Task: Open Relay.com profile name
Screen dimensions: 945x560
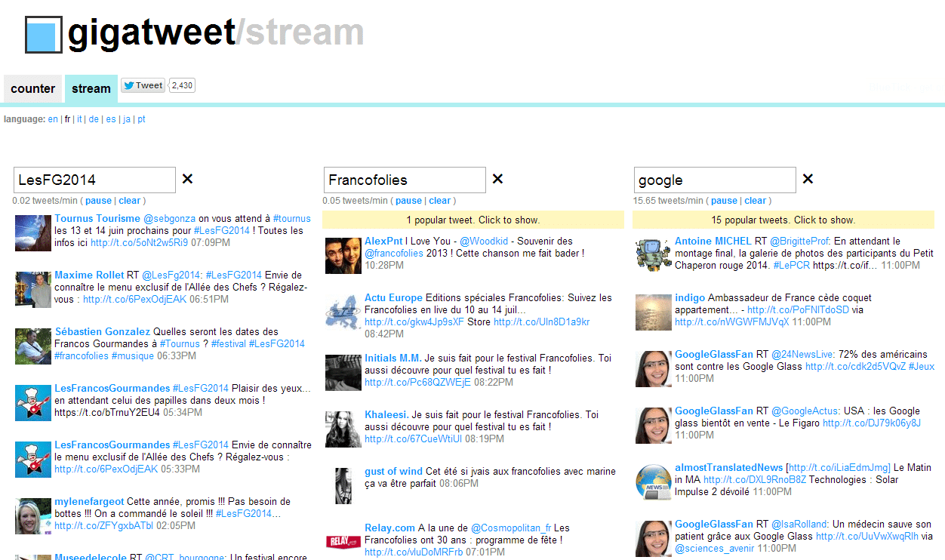Action: pos(389,528)
